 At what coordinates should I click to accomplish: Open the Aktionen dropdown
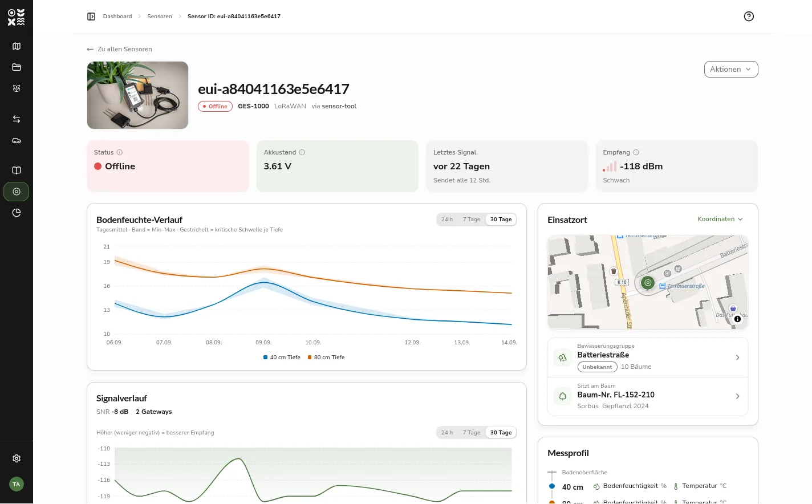click(731, 70)
